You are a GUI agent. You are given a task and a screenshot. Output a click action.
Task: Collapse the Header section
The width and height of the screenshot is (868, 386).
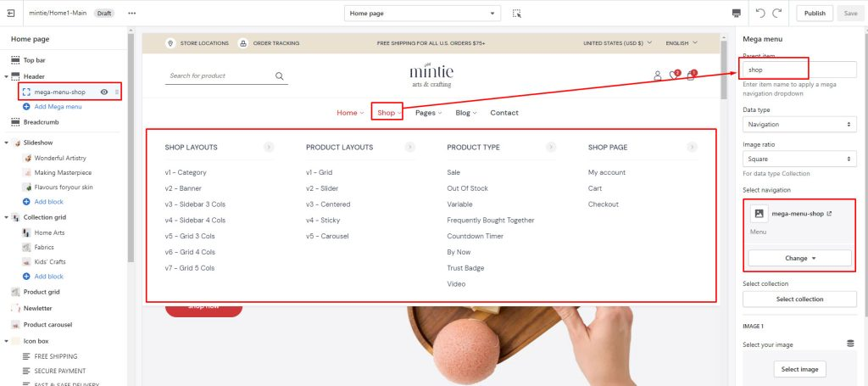(x=6, y=76)
